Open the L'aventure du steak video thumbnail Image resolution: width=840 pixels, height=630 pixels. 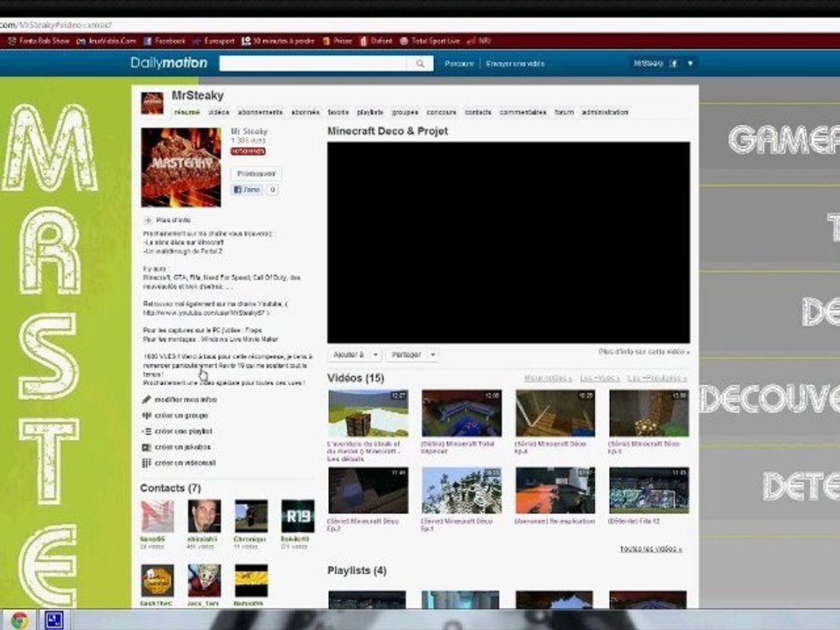[368, 413]
